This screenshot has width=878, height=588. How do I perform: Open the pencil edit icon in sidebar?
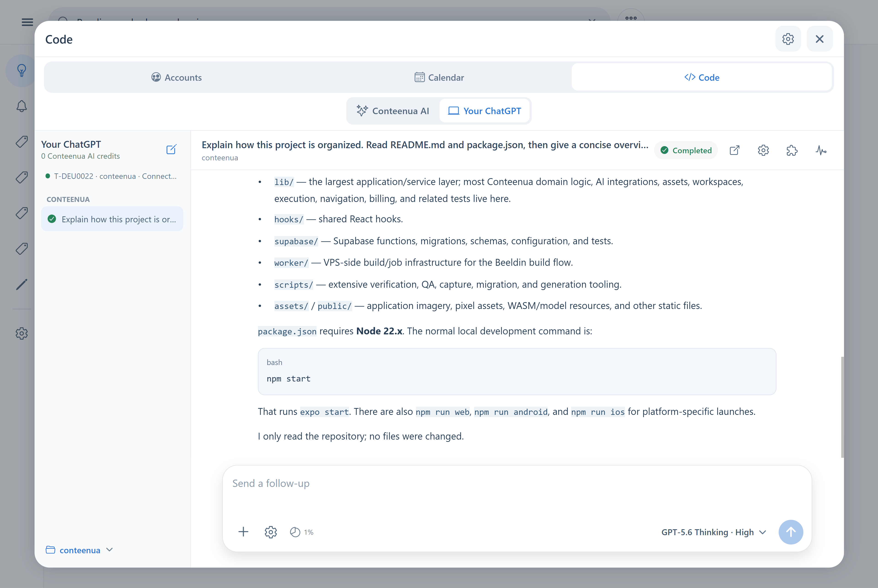tap(21, 284)
